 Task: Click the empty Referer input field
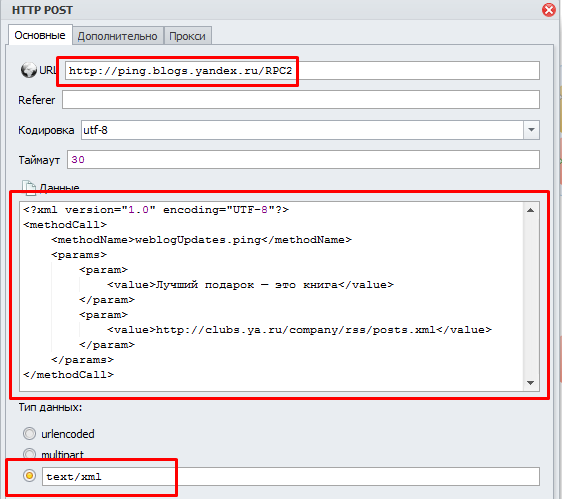[x=301, y=99]
